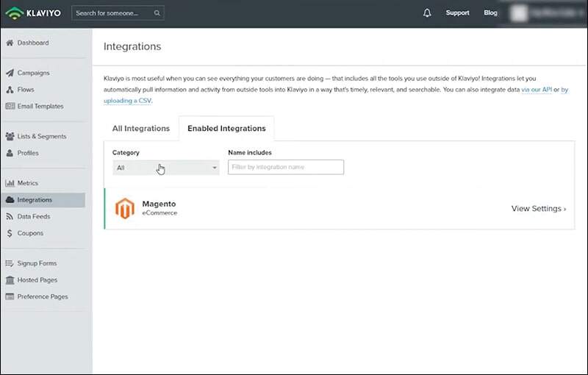The image size is (588, 375).
Task: Switch to All Integrations tab
Action: (140, 129)
